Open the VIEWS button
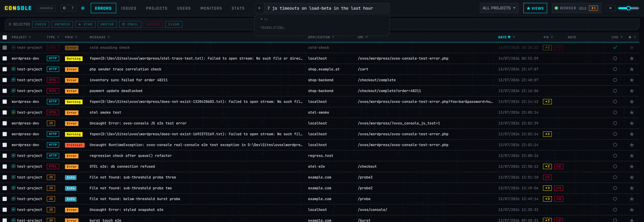 pos(535,8)
